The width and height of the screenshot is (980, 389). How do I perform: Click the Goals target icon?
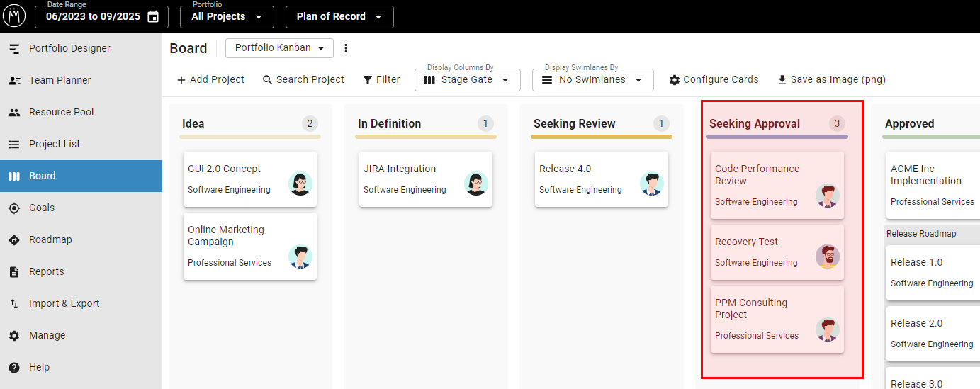(x=14, y=208)
